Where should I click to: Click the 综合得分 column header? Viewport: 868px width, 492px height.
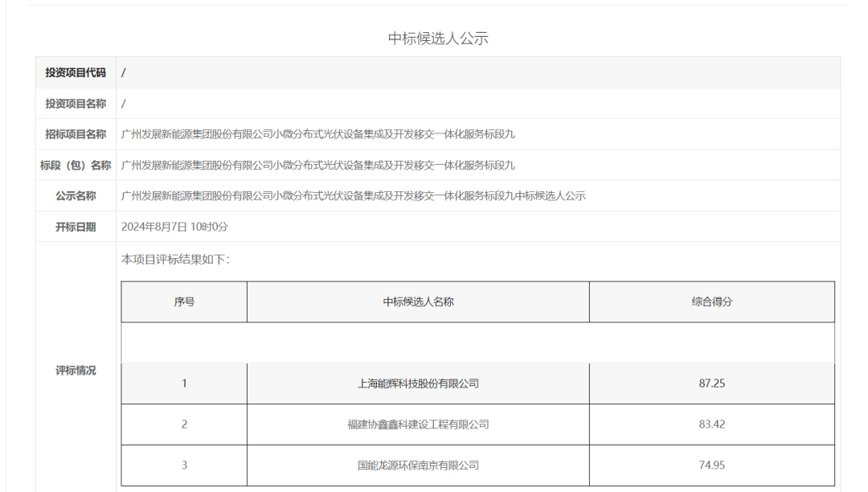coord(711,302)
